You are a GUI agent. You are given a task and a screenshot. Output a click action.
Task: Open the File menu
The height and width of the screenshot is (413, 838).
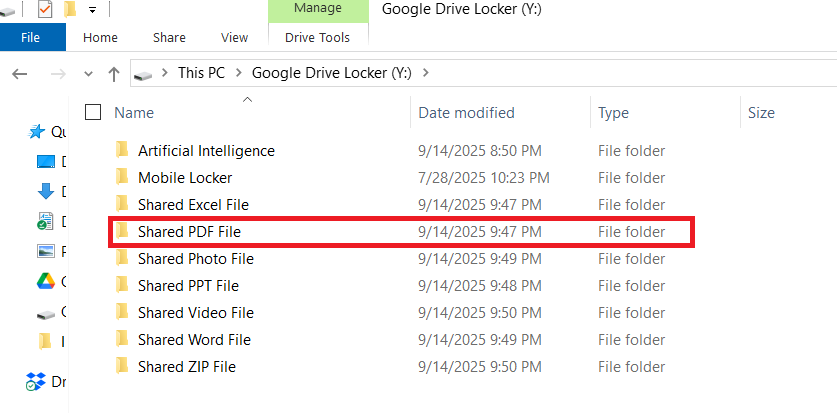(31, 37)
